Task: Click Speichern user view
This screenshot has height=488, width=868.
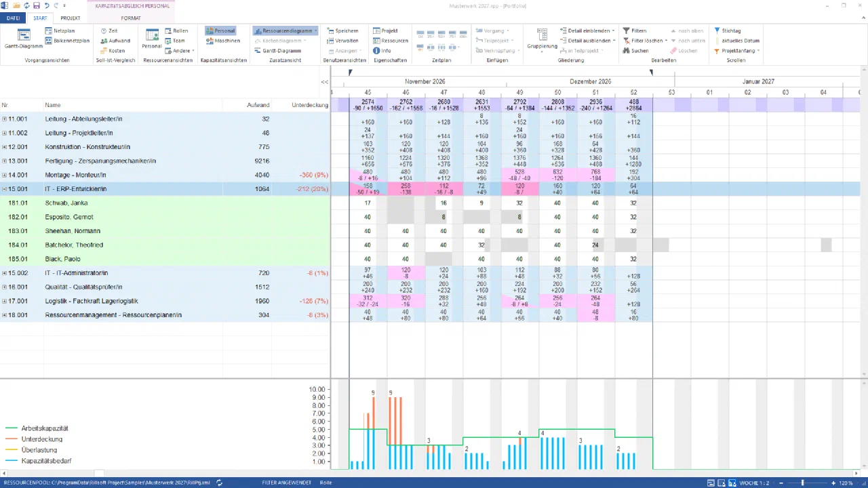Action: [342, 30]
